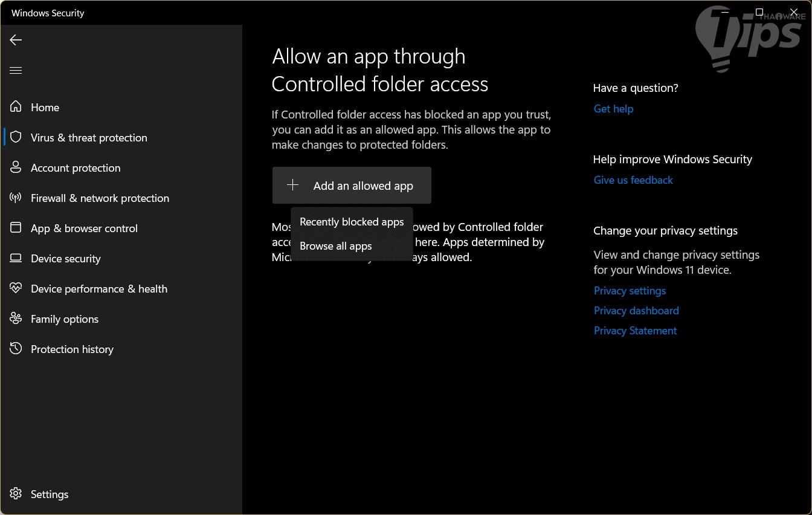The image size is (812, 515).
Task: Click the Firewall & network protection icon
Action: click(16, 198)
